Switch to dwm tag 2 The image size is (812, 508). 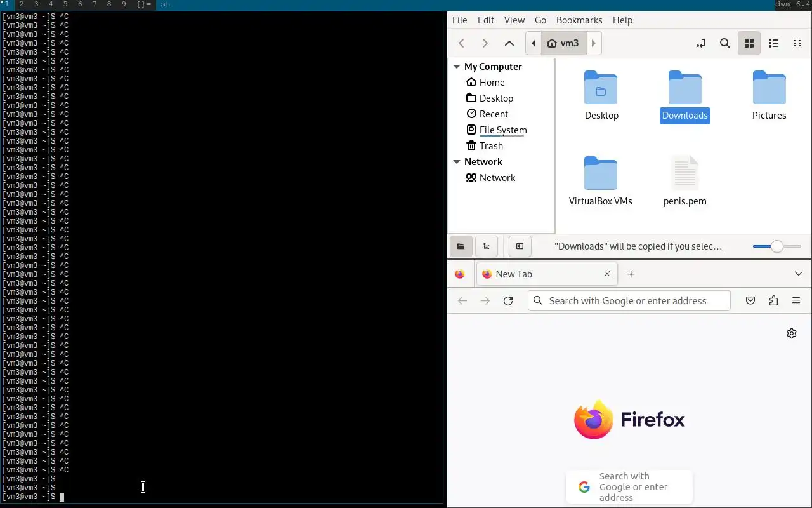(22, 4)
